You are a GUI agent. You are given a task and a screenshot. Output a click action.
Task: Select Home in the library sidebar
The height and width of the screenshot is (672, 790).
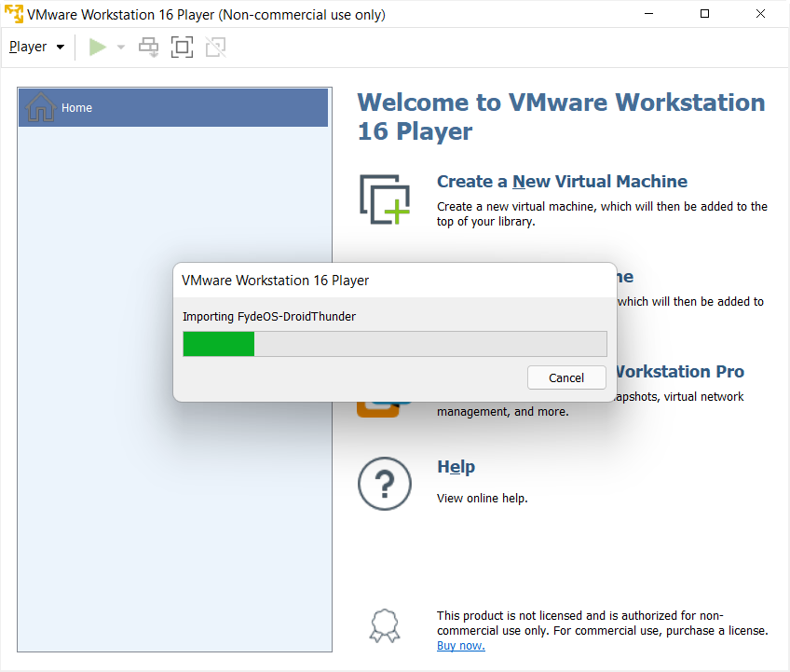[173, 108]
